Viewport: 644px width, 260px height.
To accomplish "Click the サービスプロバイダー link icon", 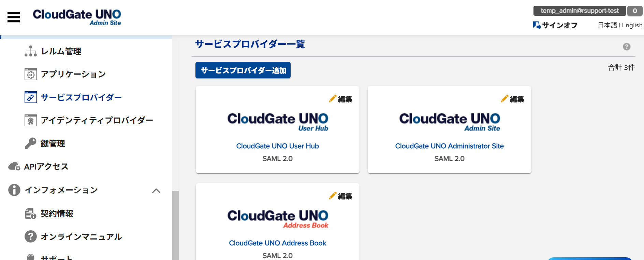I will pyautogui.click(x=31, y=97).
